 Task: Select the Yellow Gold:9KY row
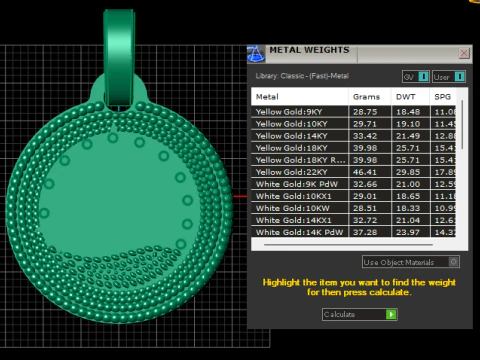pyautogui.click(x=353, y=112)
